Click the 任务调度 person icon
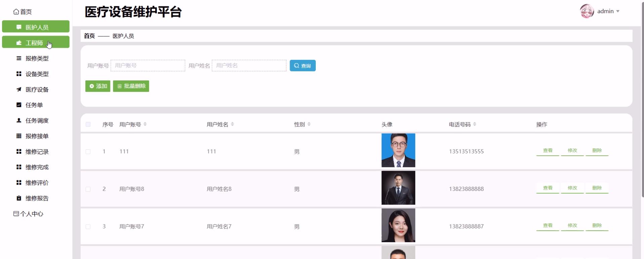Viewport: 644px width, 259px height. tap(19, 120)
